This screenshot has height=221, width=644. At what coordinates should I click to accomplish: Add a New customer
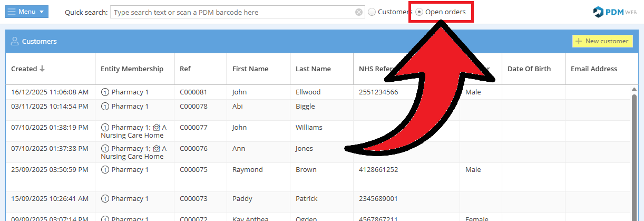602,41
